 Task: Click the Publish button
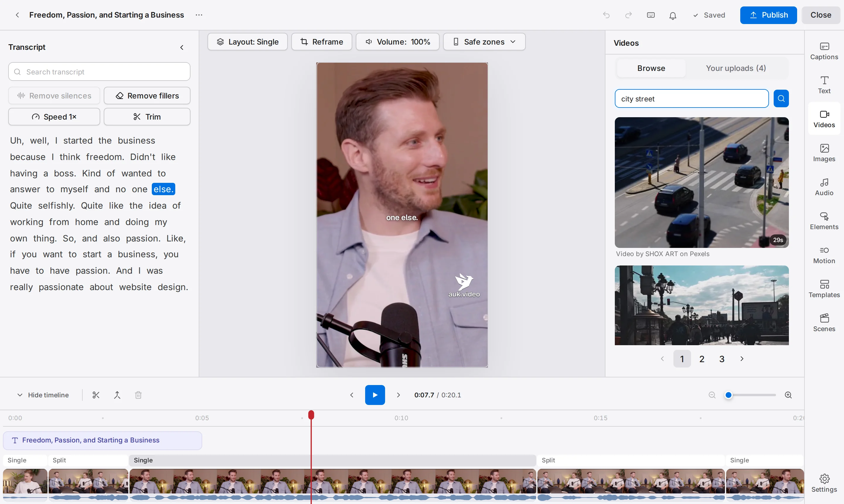tap(768, 15)
